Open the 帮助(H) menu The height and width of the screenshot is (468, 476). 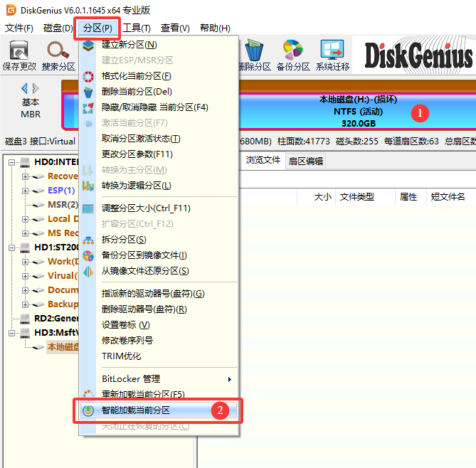click(x=215, y=28)
